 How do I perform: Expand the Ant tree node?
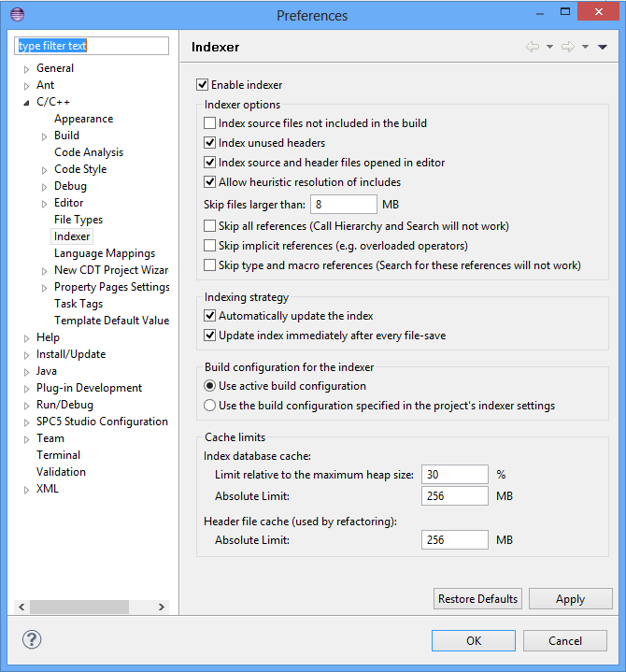click(26, 86)
